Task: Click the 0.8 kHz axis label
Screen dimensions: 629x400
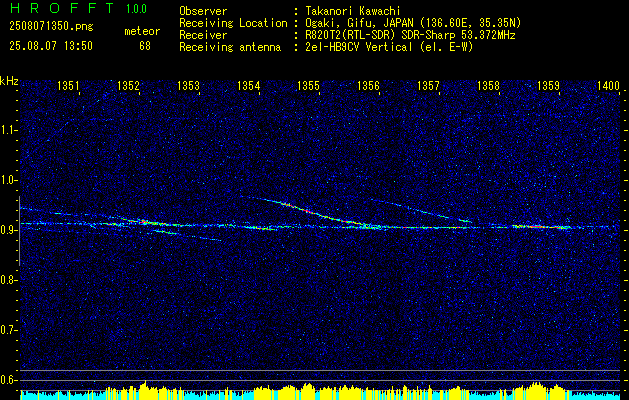Action: click(x=8, y=280)
